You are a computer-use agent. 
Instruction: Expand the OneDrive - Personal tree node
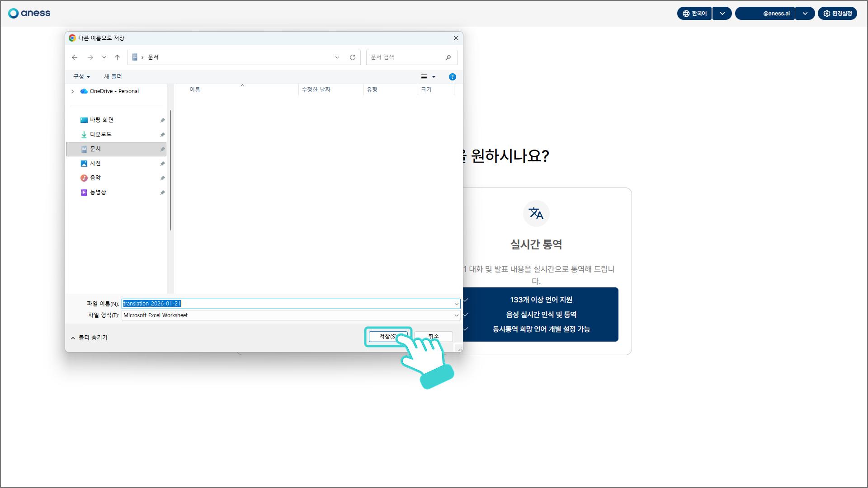[72, 91]
